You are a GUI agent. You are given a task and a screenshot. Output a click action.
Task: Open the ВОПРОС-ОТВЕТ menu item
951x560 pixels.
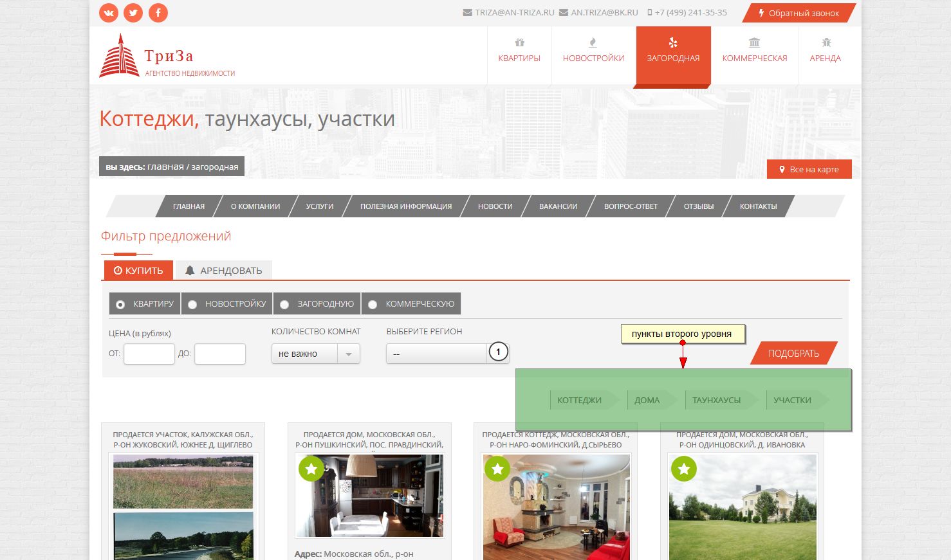pos(631,206)
